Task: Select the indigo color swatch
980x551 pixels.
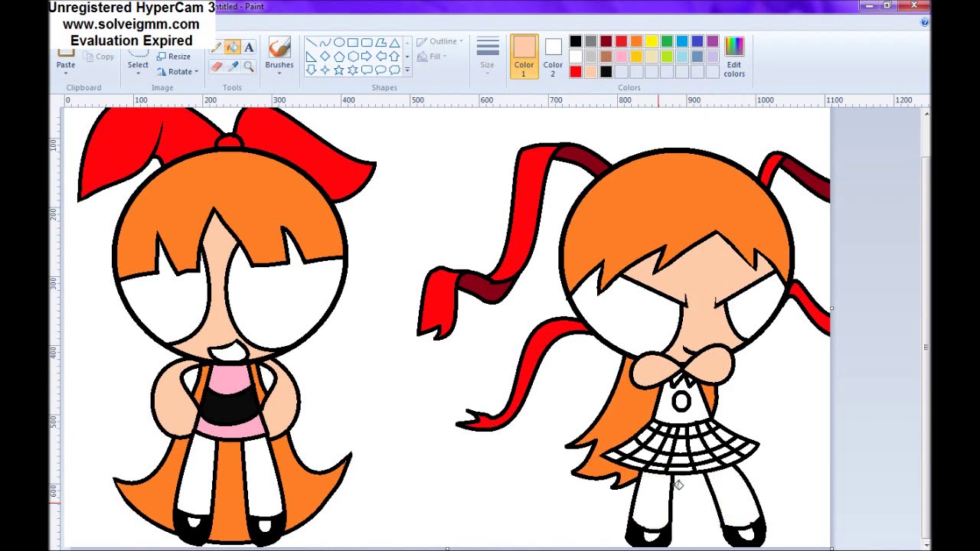Action: tap(697, 41)
